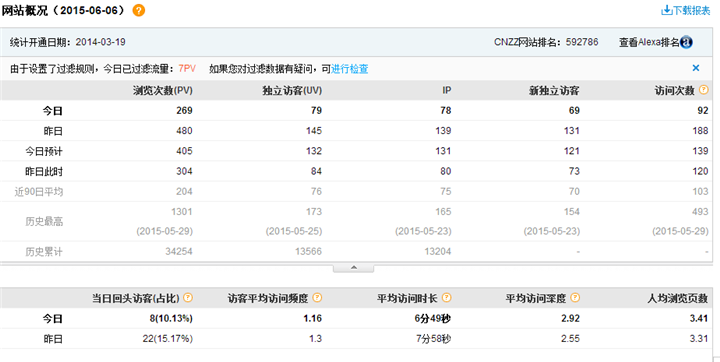Click help icon next to 当日回头访客(占比)

pos(188,298)
